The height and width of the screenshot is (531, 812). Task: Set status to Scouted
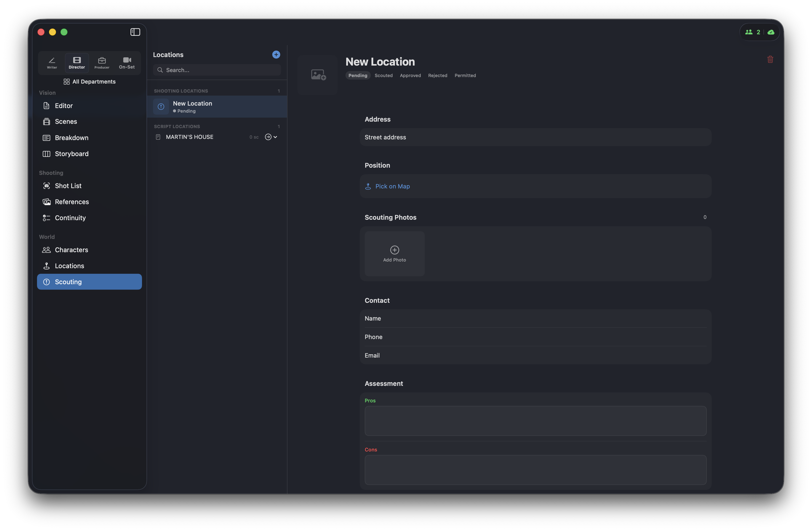coord(383,76)
